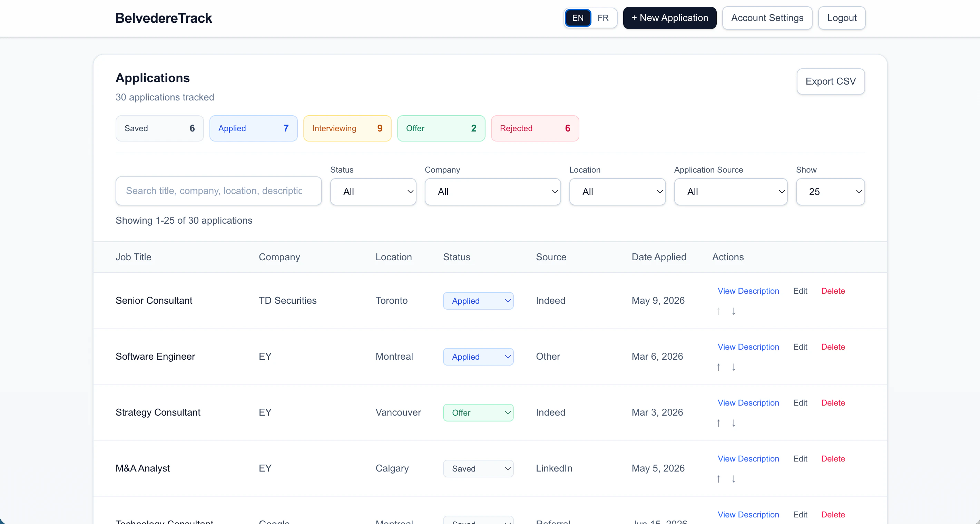Delete the Strategy Consultant application

(833, 403)
